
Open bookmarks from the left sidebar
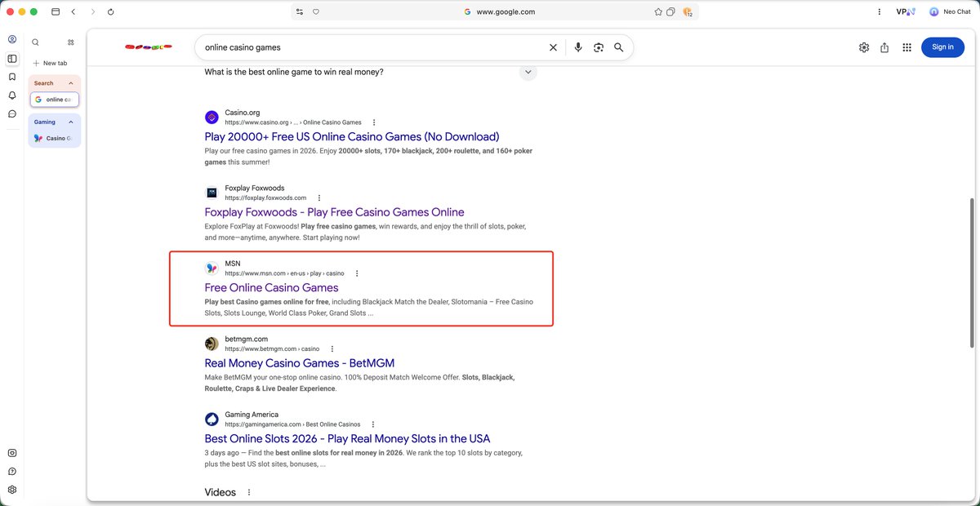(12, 77)
